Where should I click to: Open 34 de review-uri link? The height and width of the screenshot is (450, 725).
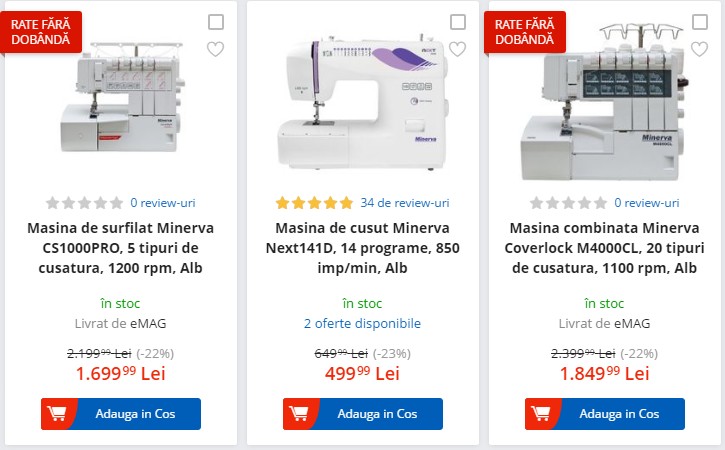click(404, 203)
